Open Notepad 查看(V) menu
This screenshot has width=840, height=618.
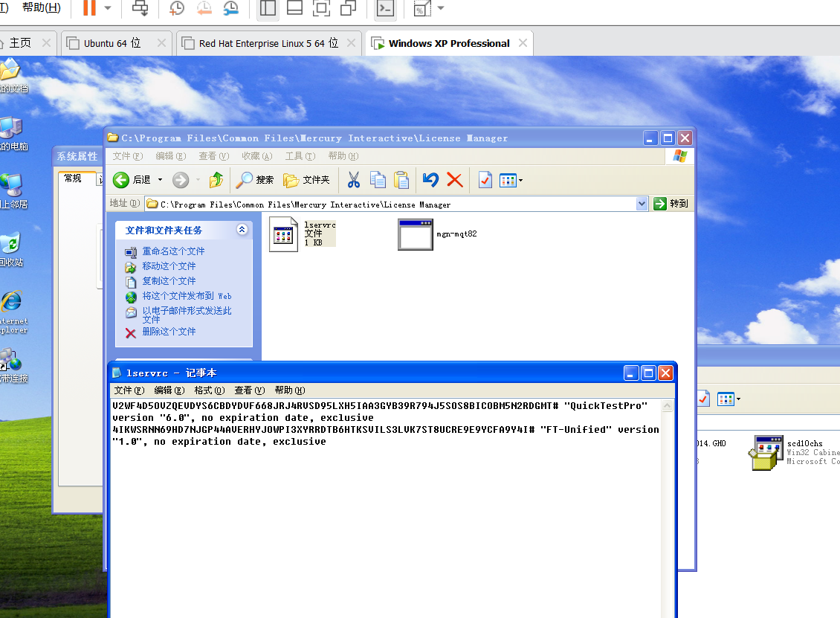250,390
